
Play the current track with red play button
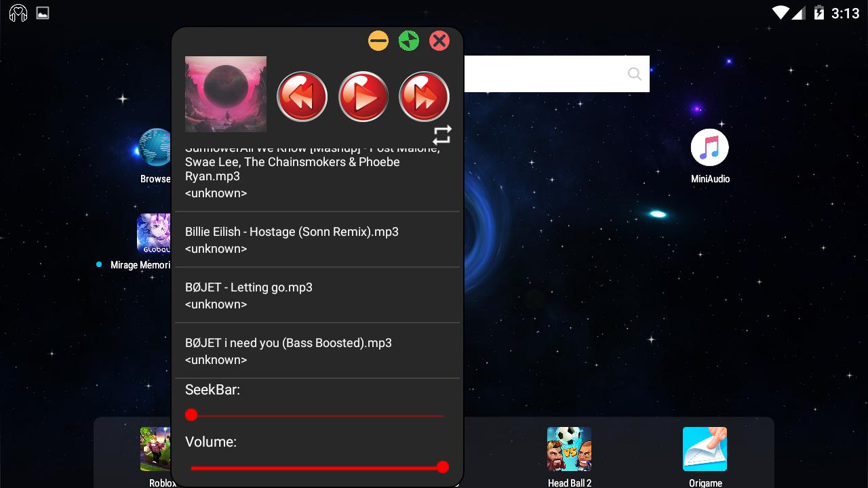click(363, 97)
